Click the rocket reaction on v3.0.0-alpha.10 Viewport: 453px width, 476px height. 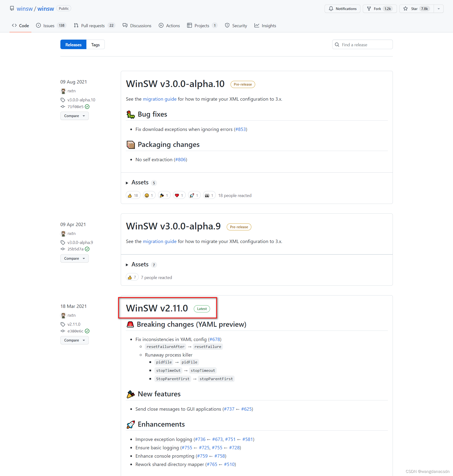[x=194, y=195]
